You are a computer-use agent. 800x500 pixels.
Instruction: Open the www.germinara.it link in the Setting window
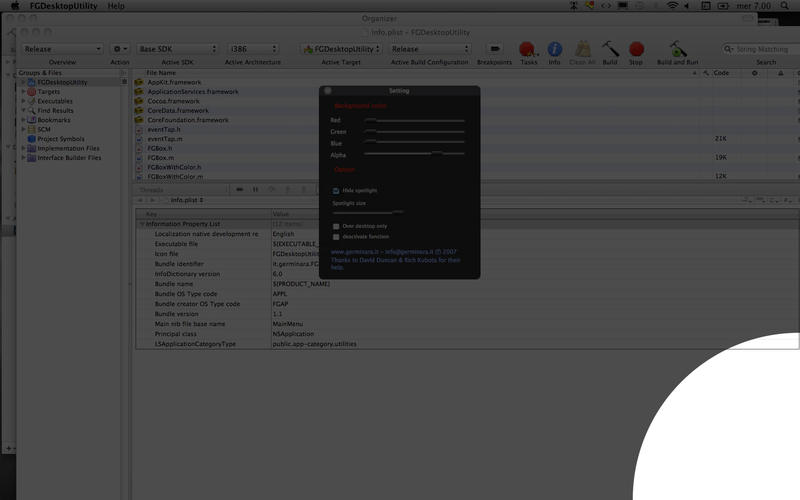[355, 252]
